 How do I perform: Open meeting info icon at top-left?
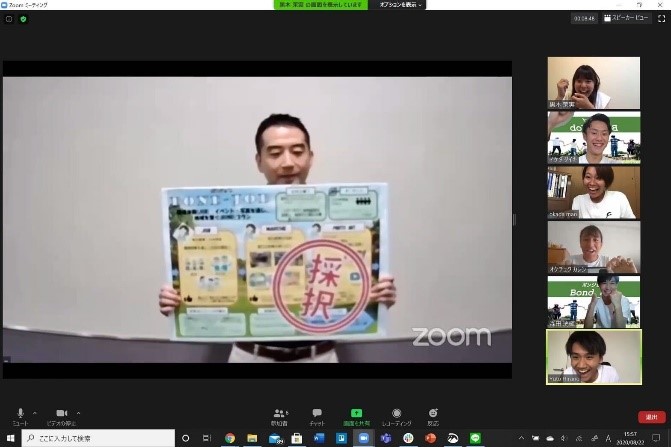9,19
